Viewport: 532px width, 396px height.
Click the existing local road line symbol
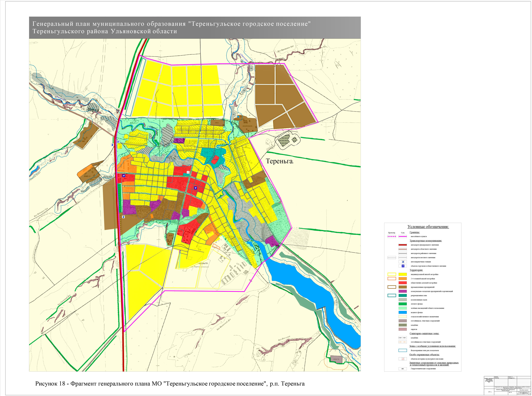403,257
